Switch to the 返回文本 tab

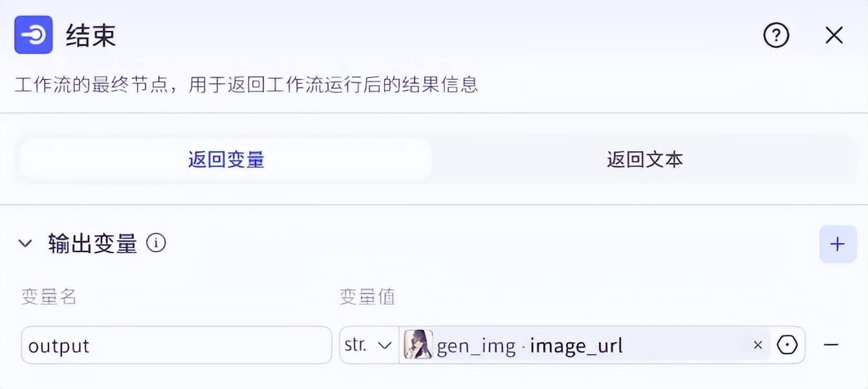point(645,159)
